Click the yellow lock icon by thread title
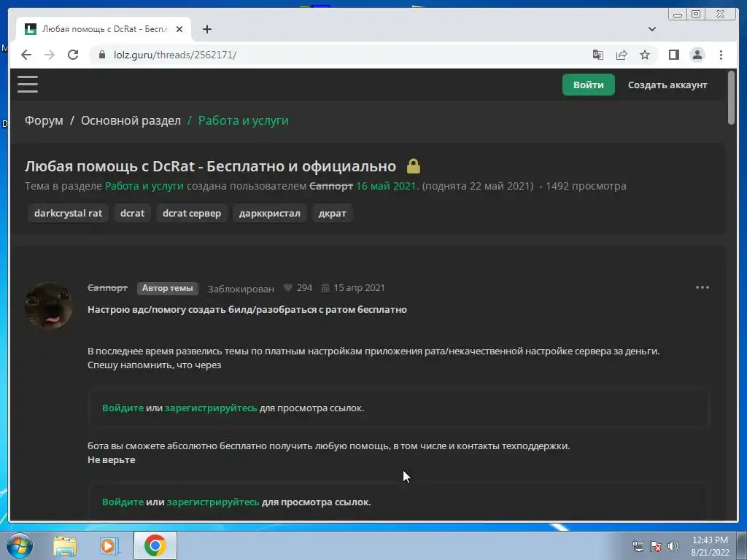The height and width of the screenshot is (560, 747). click(x=414, y=166)
